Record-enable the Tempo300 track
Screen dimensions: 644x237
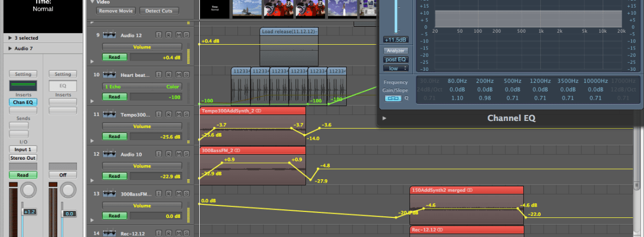click(169, 115)
